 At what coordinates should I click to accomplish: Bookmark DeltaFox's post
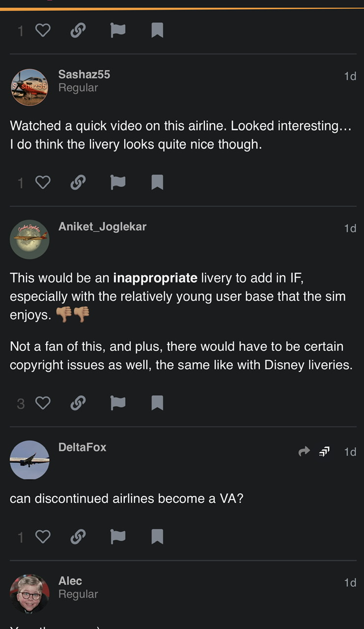coord(157,537)
